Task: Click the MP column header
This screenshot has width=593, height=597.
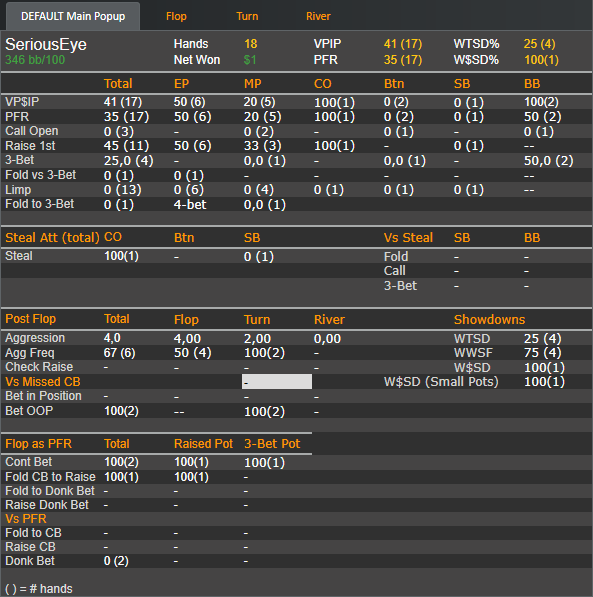Action: point(253,84)
